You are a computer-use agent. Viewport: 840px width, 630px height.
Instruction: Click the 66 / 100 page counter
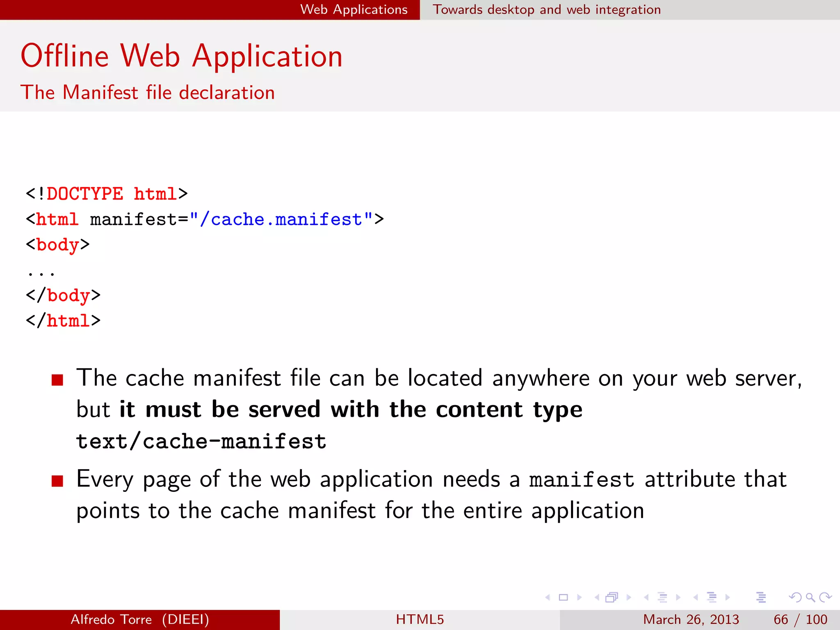click(800, 619)
